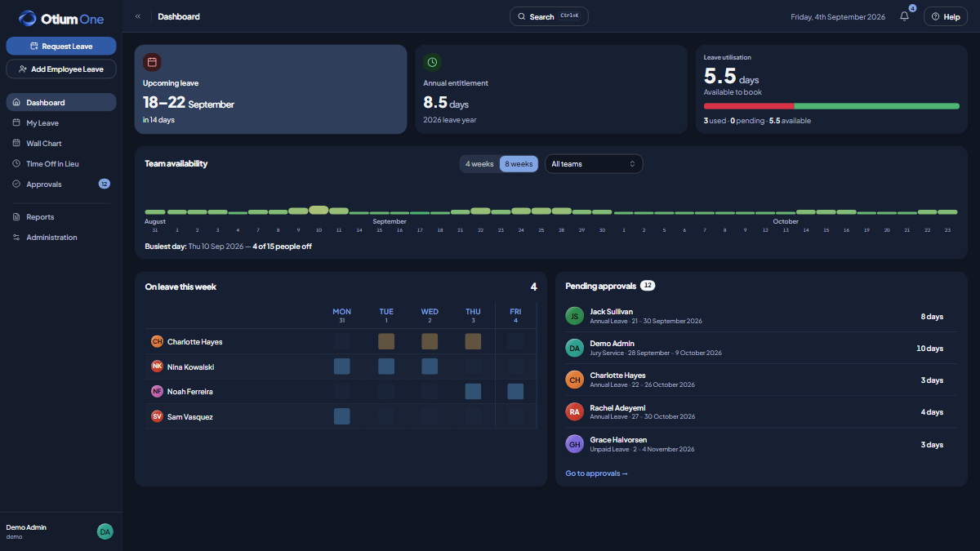Click Nina Kowalski's Monday leave block
The width and height of the screenshot is (980, 551).
[342, 367]
